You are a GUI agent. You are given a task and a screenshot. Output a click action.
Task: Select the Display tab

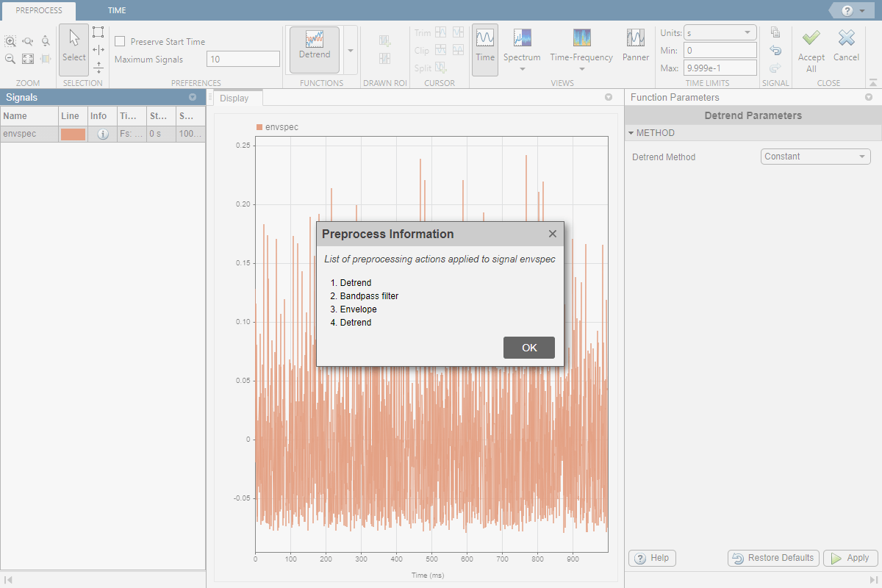pos(234,98)
